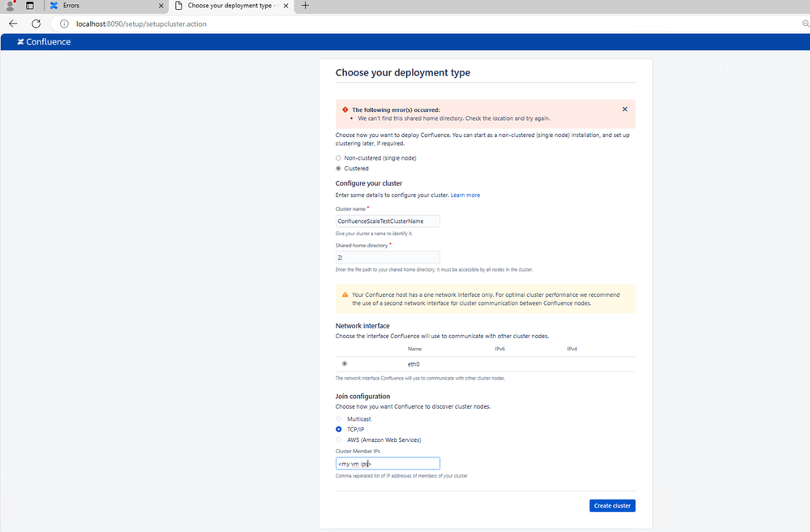The height and width of the screenshot is (532, 810).
Task: Close the Choose your deployment type tab
Action: [285, 6]
